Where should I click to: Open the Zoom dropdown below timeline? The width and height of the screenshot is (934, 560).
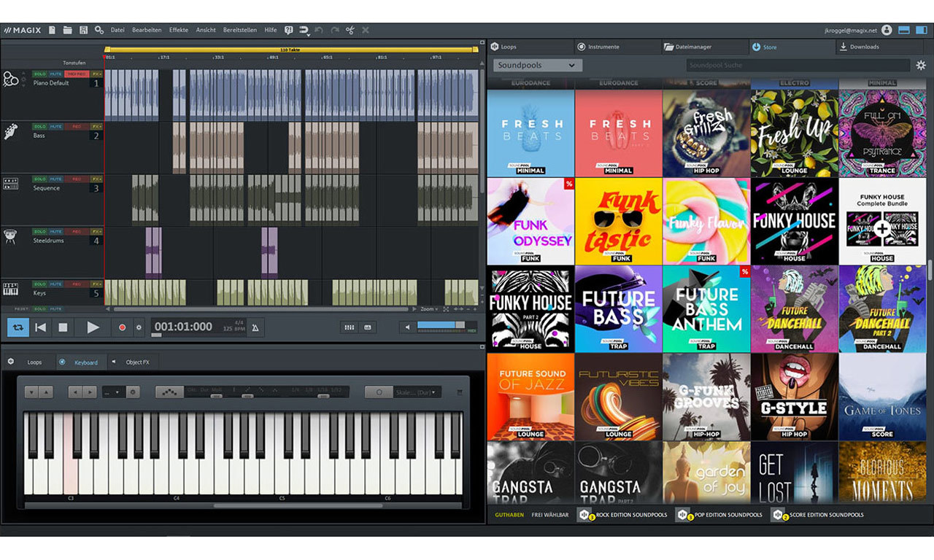click(429, 309)
